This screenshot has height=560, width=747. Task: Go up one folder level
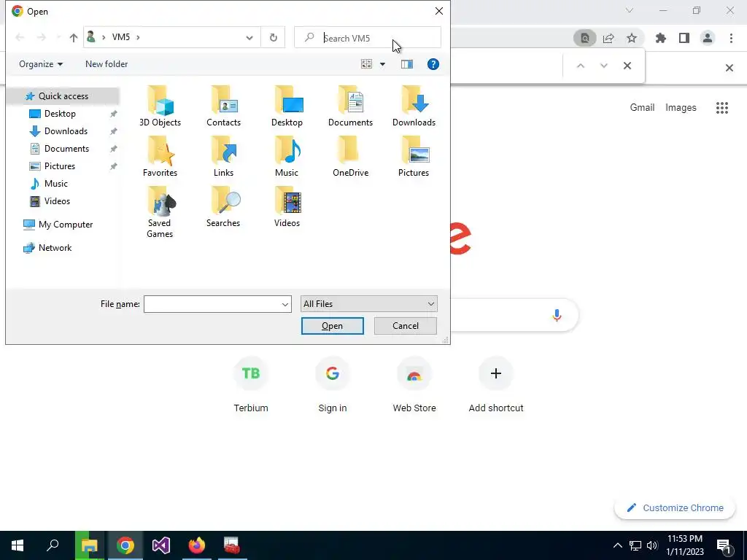[74, 38]
